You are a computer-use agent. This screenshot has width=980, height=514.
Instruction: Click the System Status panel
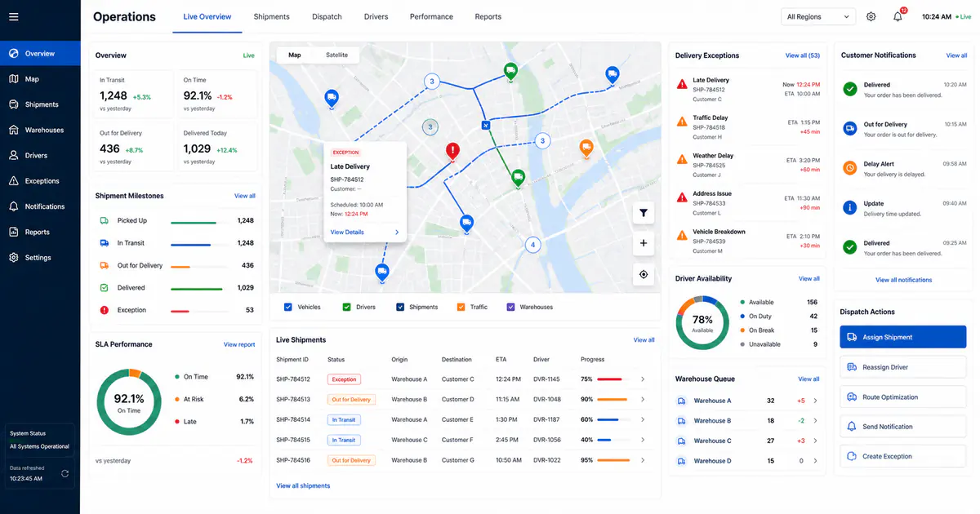[x=40, y=440]
